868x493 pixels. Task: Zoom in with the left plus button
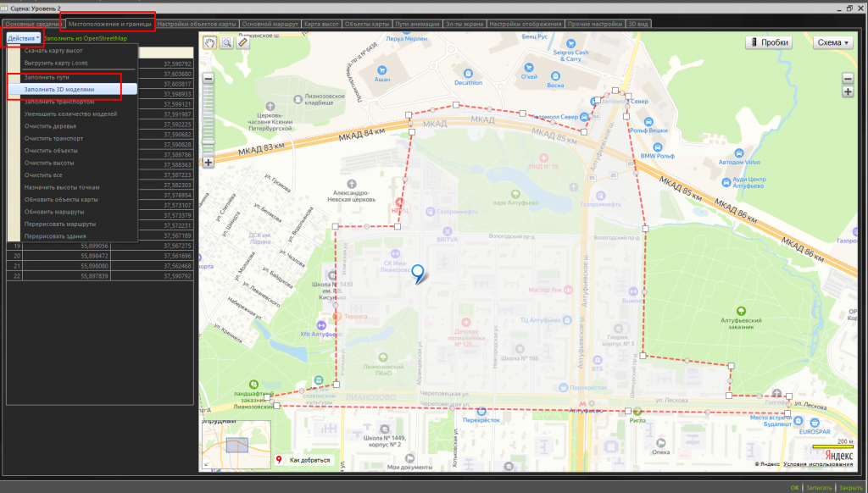pyautogui.click(x=209, y=163)
